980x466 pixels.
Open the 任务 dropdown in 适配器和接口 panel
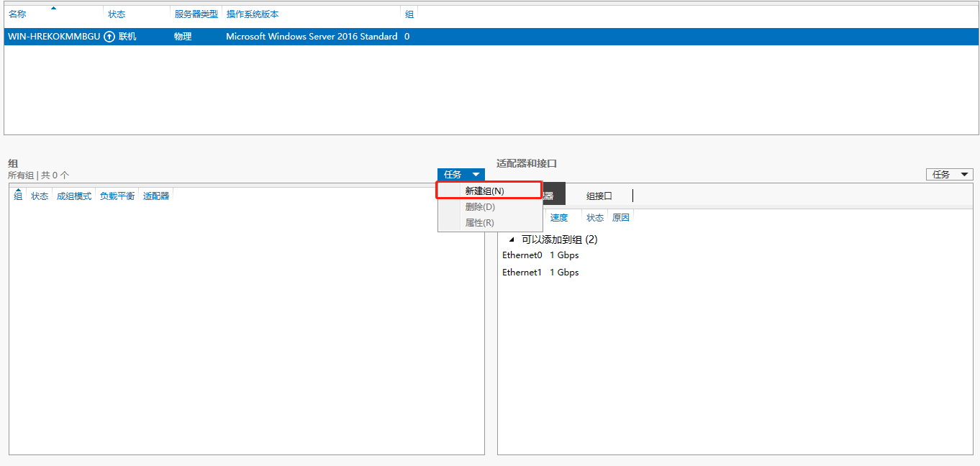(949, 175)
